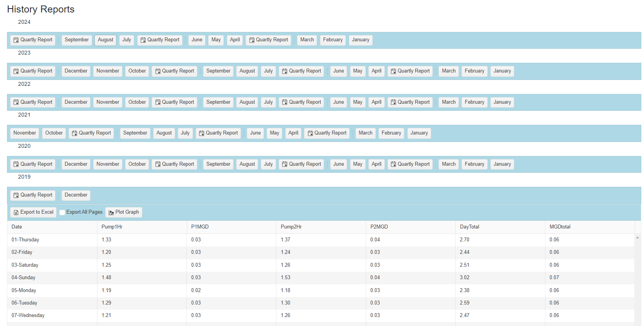Screen dimensions: 644x326
Task: Click the Date column header
Action: click(x=17, y=227)
